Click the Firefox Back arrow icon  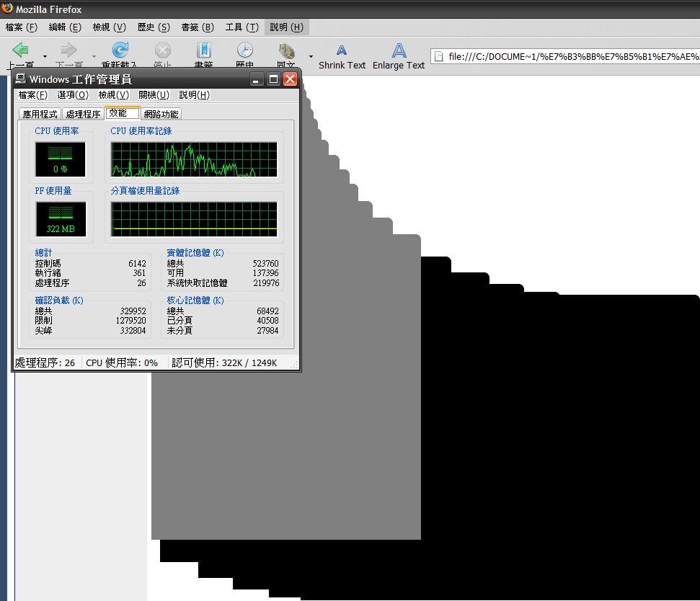(21, 50)
